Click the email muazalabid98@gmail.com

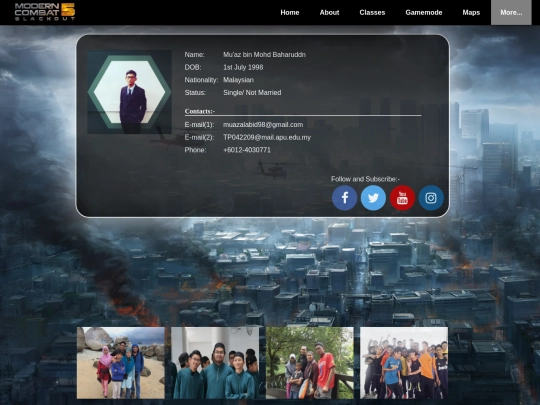click(263, 125)
